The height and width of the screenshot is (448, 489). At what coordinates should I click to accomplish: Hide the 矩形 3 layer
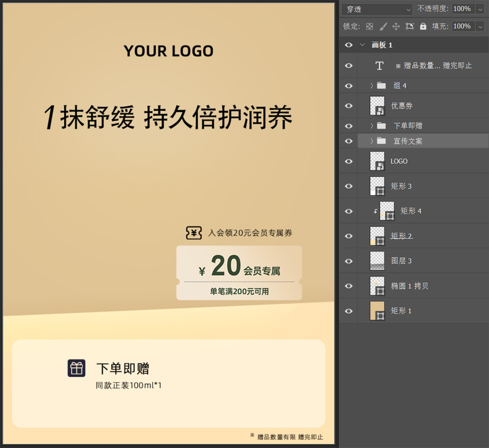tap(349, 186)
